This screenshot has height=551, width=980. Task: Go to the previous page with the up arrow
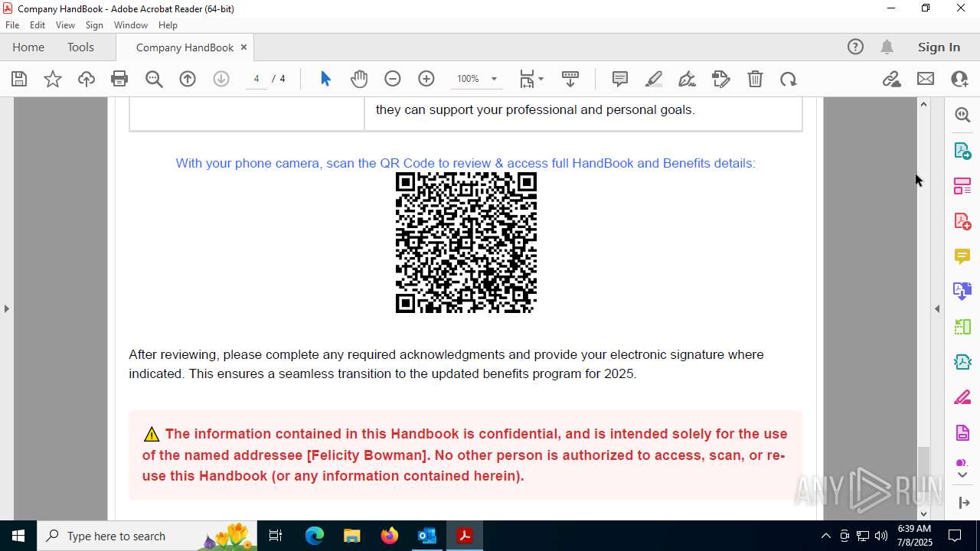coord(188,79)
